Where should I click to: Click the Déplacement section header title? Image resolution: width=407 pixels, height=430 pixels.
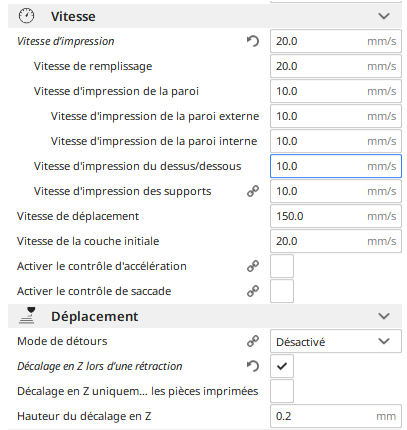94,316
